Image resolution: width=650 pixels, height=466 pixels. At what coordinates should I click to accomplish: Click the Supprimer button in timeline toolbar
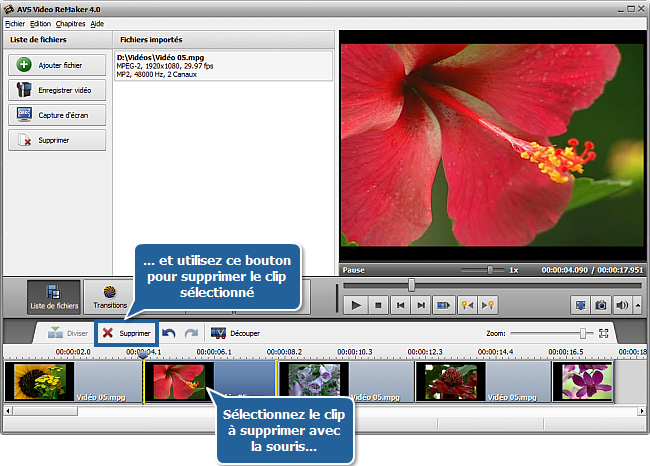click(126, 333)
